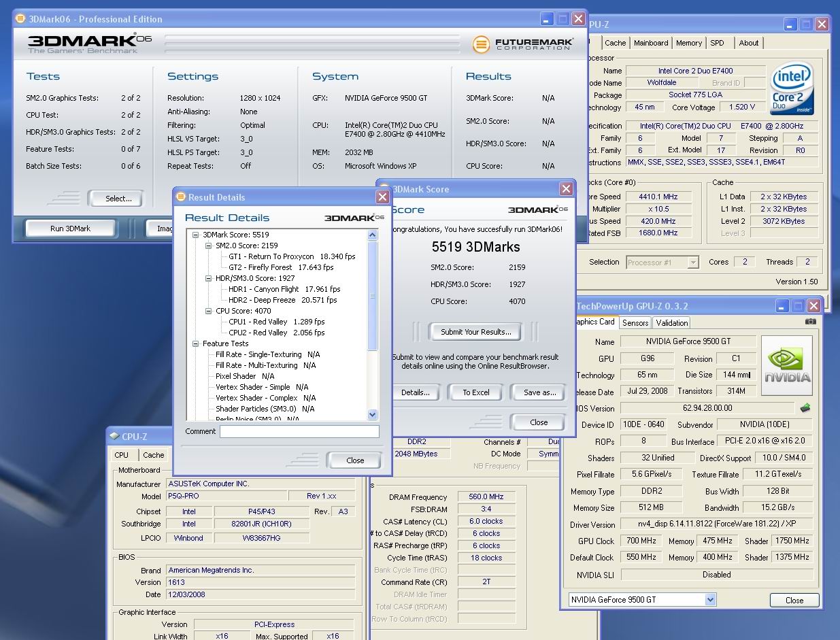Click the Save as... button
840x640 pixels.
tap(539, 392)
